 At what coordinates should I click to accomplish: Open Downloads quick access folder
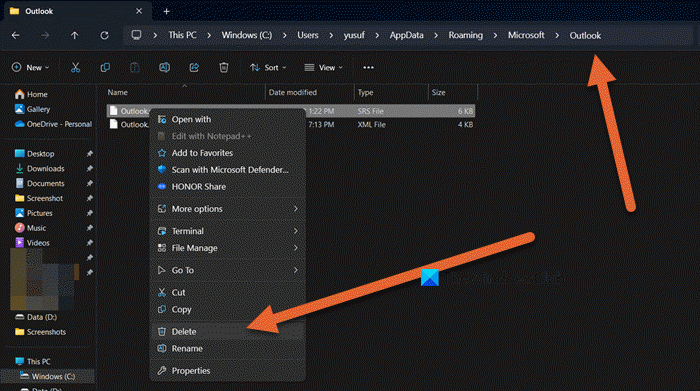click(x=39, y=169)
